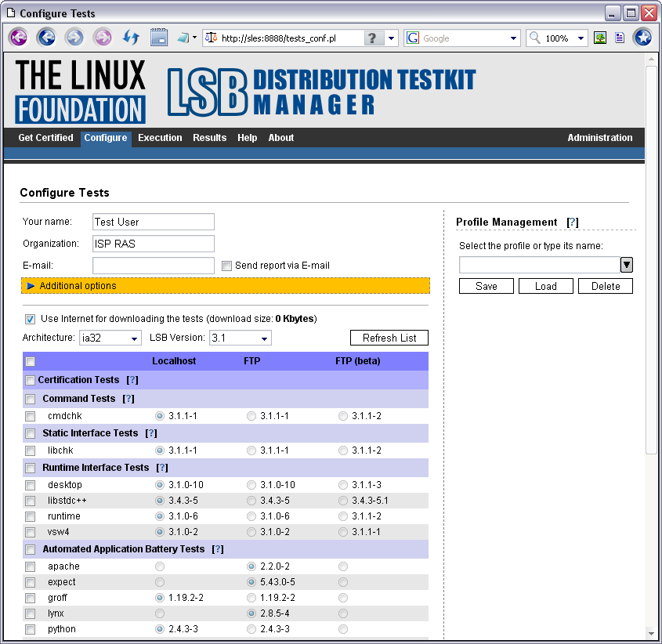Click the Refresh List button
Screen dimensions: 662x644
[x=389, y=338]
